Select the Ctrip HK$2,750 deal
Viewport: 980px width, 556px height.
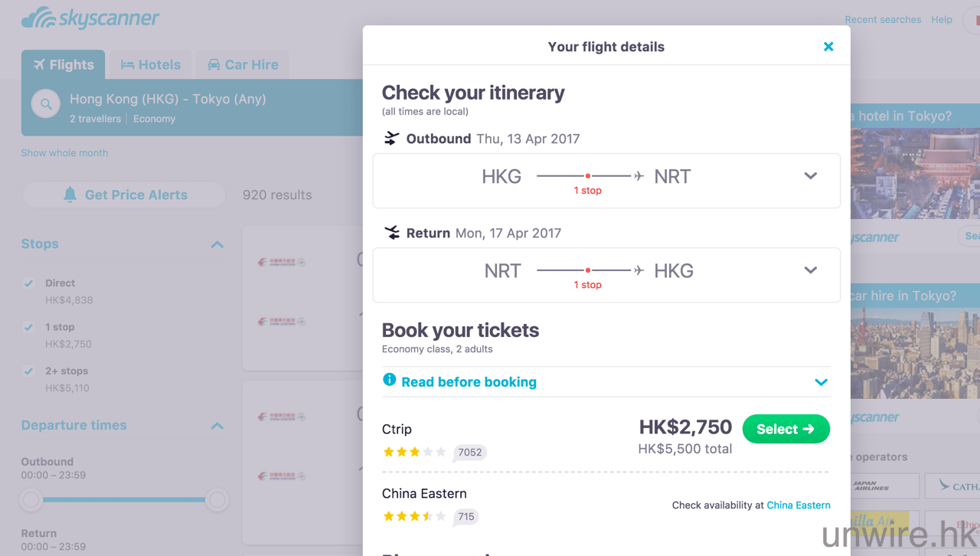(786, 429)
